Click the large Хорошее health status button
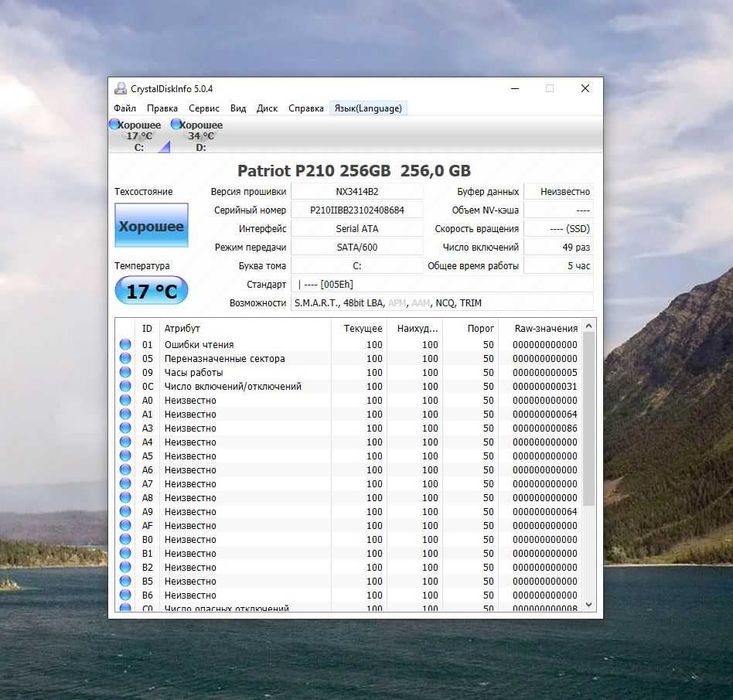The width and height of the screenshot is (733, 700). (x=151, y=225)
